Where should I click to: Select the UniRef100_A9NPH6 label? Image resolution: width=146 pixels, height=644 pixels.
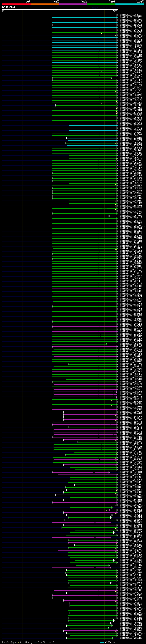tap(131, 153)
